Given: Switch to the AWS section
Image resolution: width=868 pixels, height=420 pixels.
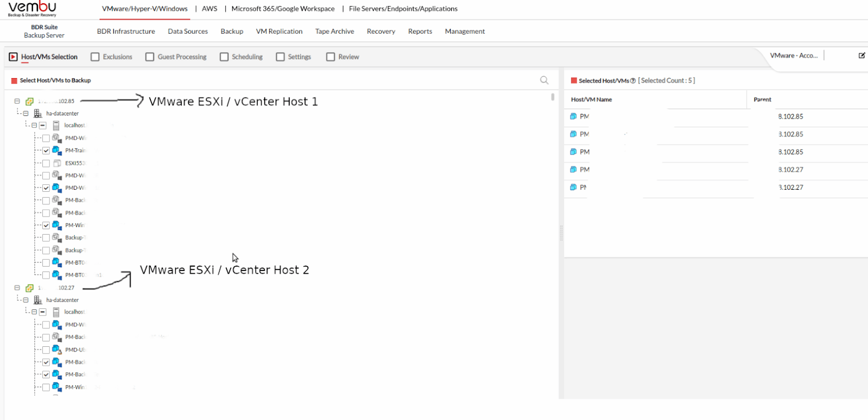Looking at the screenshot, I should pyautogui.click(x=209, y=9).
